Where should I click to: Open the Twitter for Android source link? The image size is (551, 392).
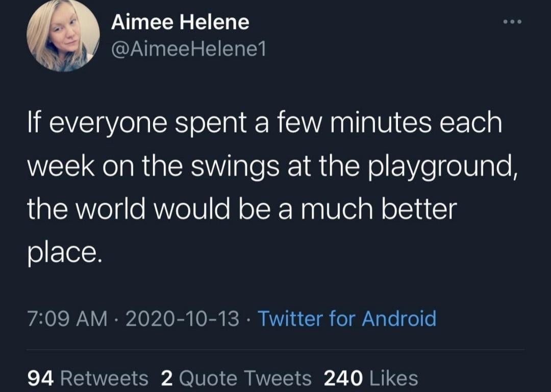[x=347, y=319]
